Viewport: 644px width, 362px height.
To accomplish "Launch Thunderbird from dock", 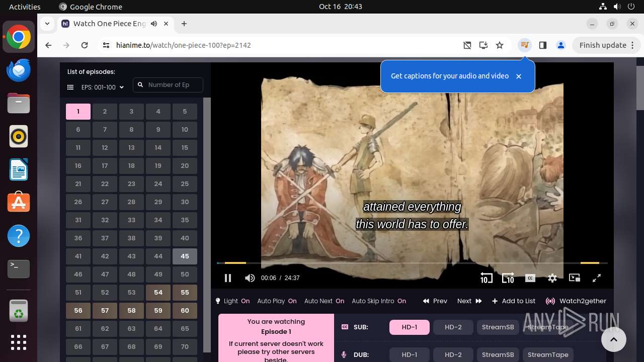I will [x=19, y=70].
